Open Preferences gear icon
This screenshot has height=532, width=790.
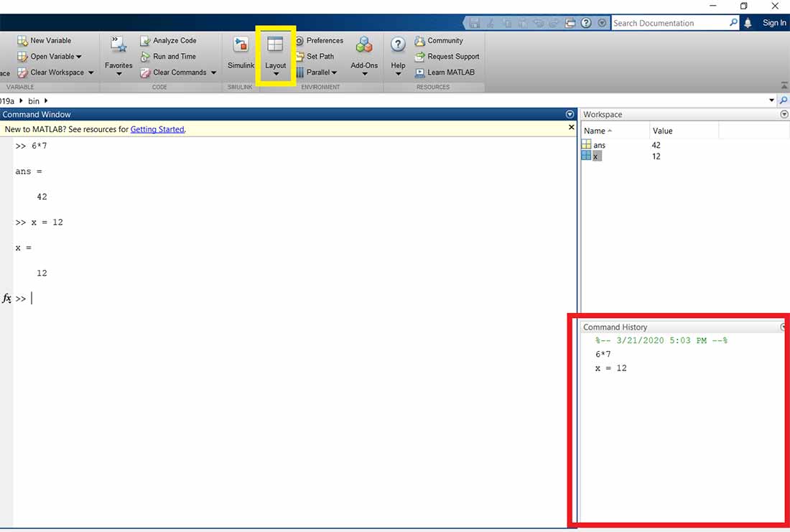pyautogui.click(x=299, y=40)
